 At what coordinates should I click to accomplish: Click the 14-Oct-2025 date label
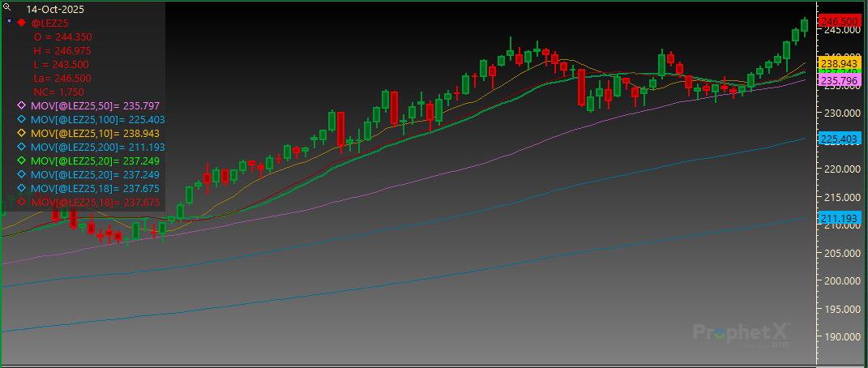point(54,9)
